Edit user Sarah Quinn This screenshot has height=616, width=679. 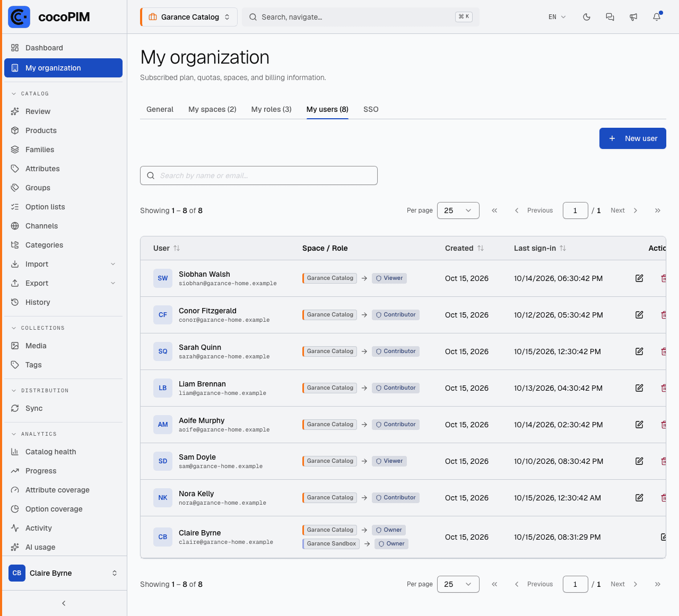click(x=639, y=351)
